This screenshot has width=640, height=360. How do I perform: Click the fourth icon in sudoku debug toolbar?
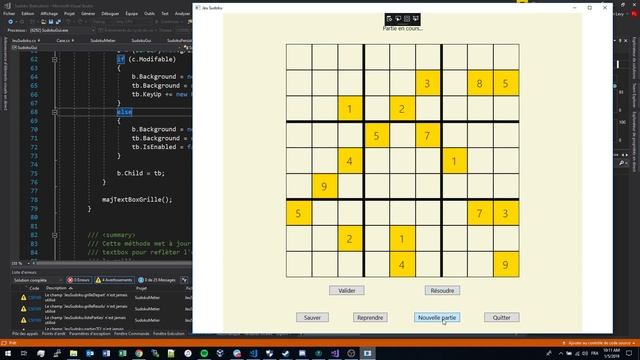(416, 19)
